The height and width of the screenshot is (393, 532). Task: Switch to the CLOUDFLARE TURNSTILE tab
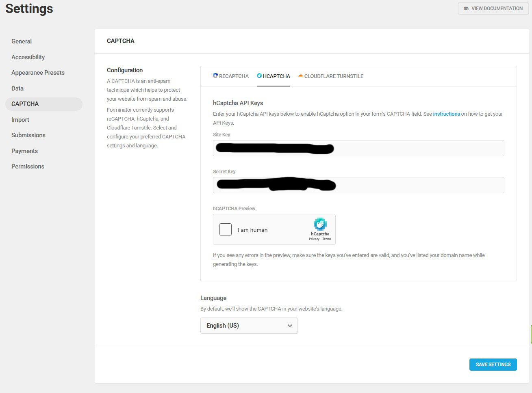tap(331, 76)
